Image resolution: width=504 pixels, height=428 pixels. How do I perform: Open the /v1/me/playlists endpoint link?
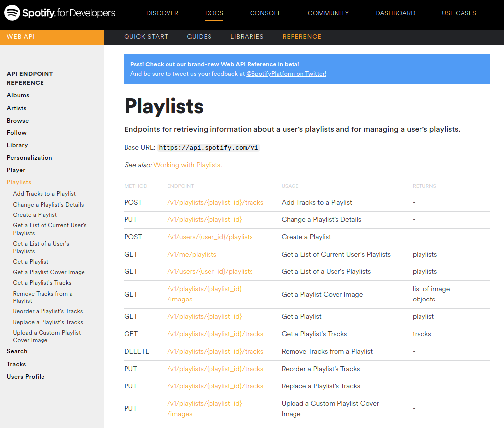coord(192,255)
